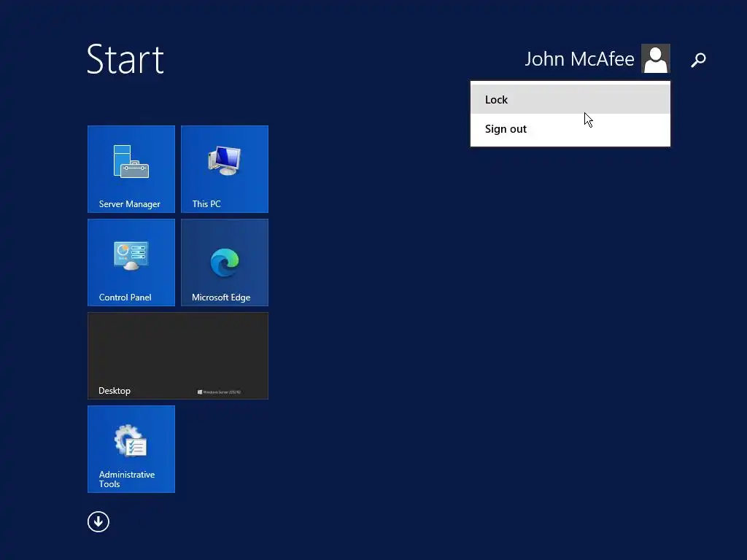Viewport: 747px width, 560px height.
Task: Choose Sign out from the account menu
Action: [x=570, y=129]
